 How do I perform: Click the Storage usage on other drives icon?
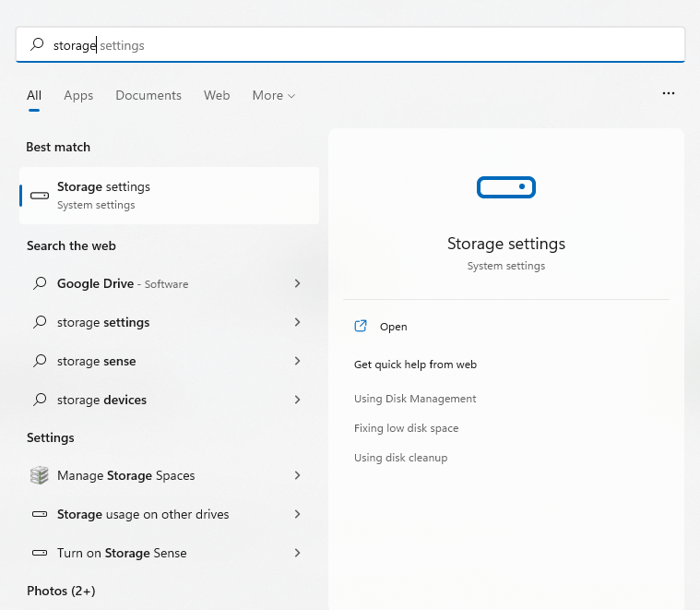click(39, 514)
